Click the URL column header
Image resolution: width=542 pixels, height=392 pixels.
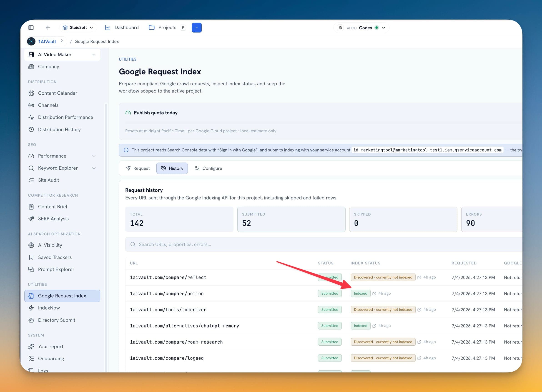tap(134, 263)
